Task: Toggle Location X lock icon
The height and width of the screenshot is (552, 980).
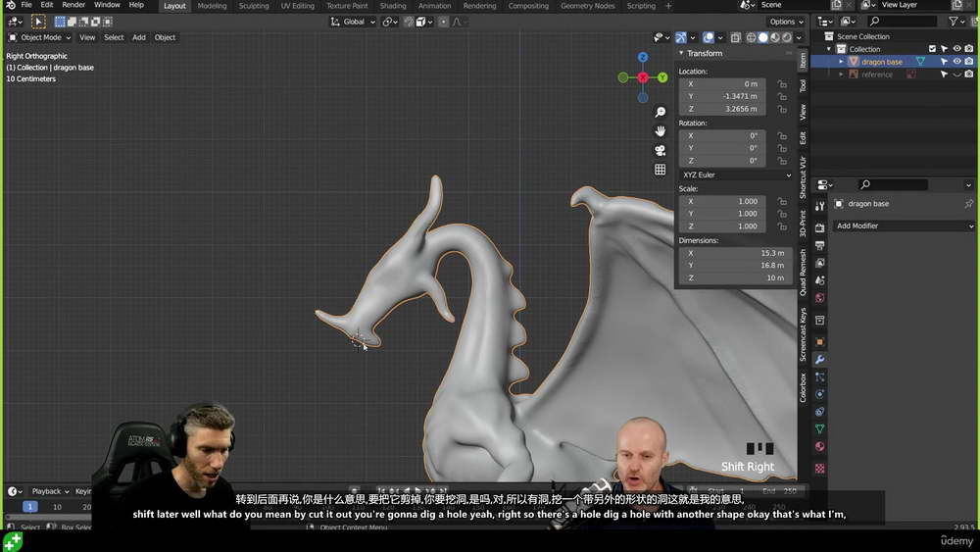Action: (x=782, y=83)
